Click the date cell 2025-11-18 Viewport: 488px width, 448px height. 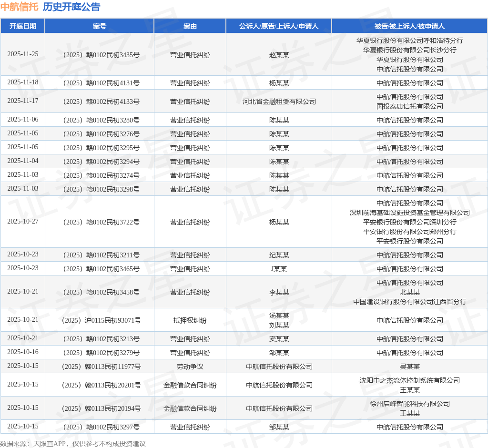click(23, 82)
